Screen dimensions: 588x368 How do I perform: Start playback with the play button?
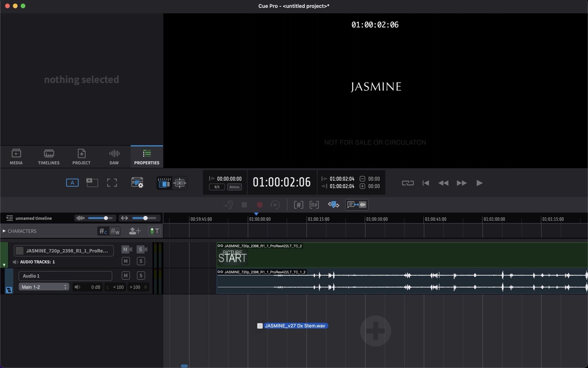pyautogui.click(x=479, y=183)
